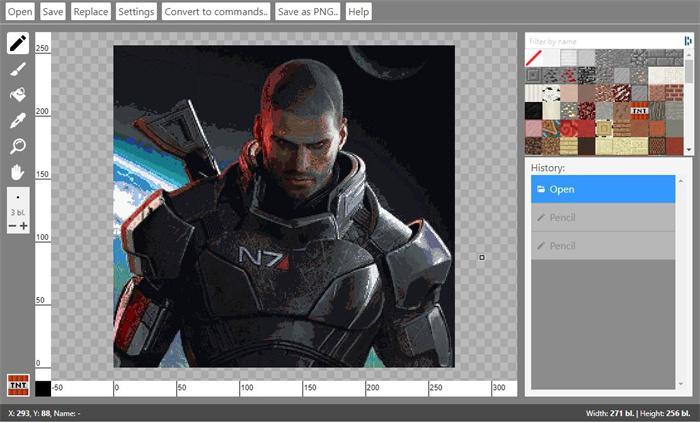Screen dimensions: 700x423
Task: Click Save as PNG button
Action: click(x=308, y=12)
